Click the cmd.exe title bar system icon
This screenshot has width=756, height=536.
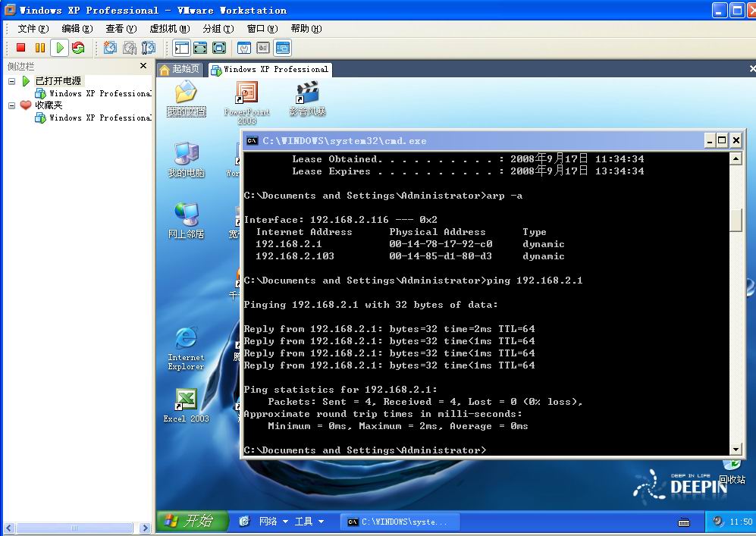click(252, 141)
